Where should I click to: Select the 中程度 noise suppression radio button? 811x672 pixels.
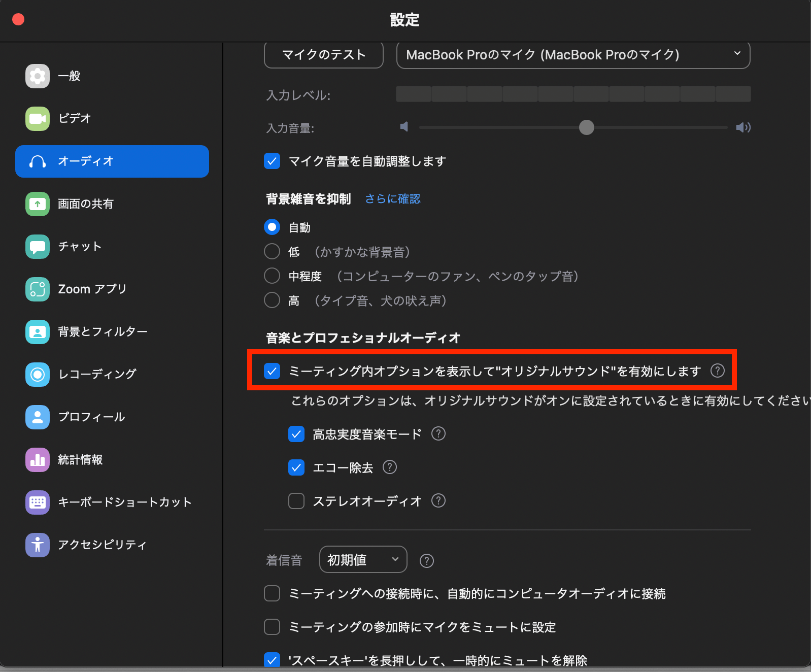(272, 276)
